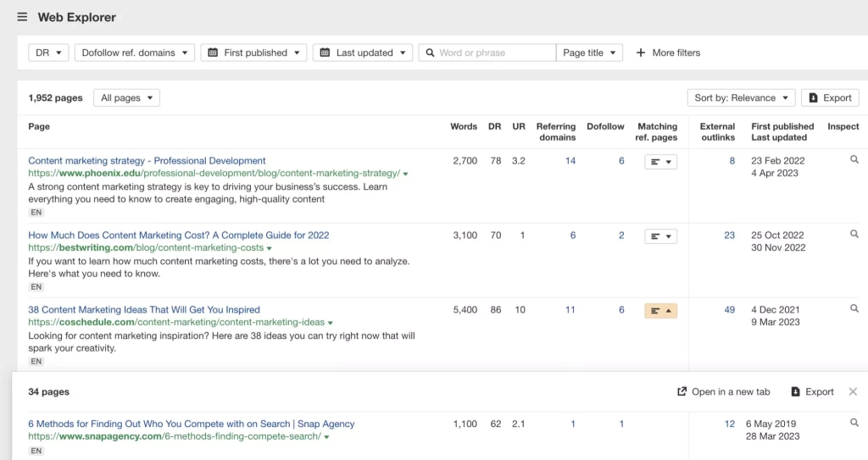
Task: Open the Last updated date filter
Action: [363, 53]
